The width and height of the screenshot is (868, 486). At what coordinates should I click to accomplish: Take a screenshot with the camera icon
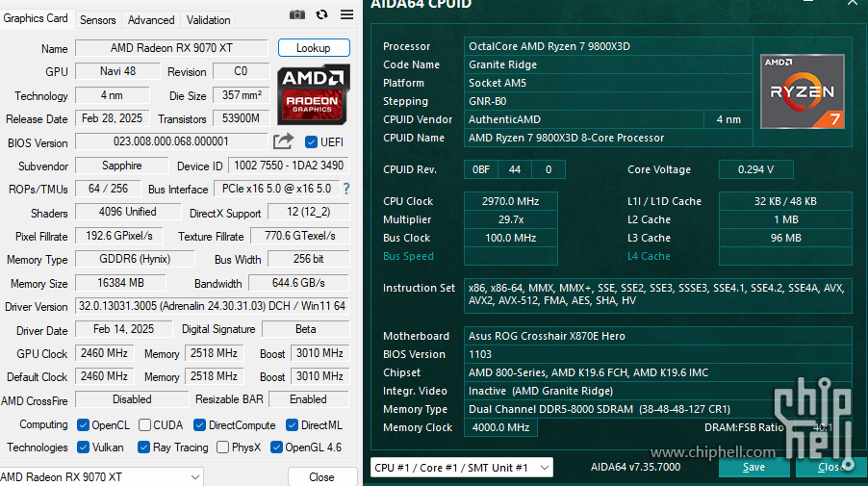pos(297,14)
